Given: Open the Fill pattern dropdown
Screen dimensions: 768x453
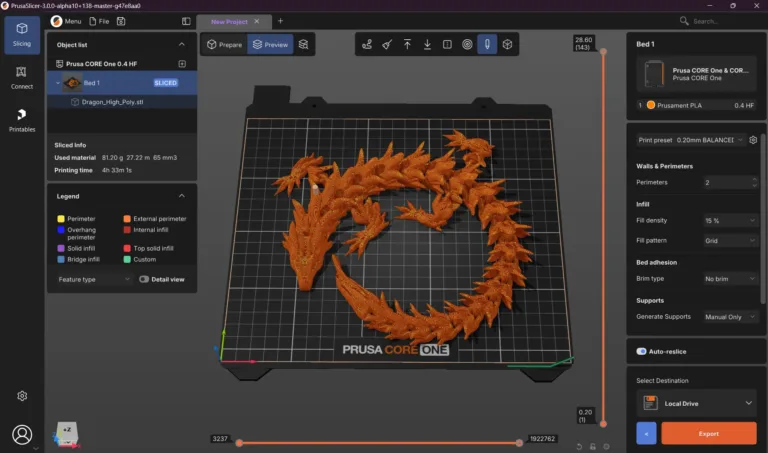Looking at the screenshot, I should [x=730, y=240].
